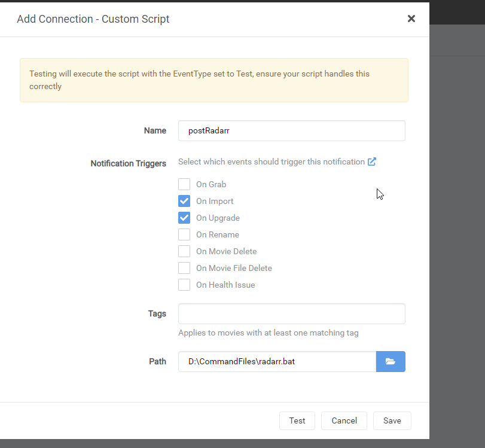The height and width of the screenshot is (448, 485).
Task: Enable the On Health Issue trigger
Action: (x=184, y=284)
